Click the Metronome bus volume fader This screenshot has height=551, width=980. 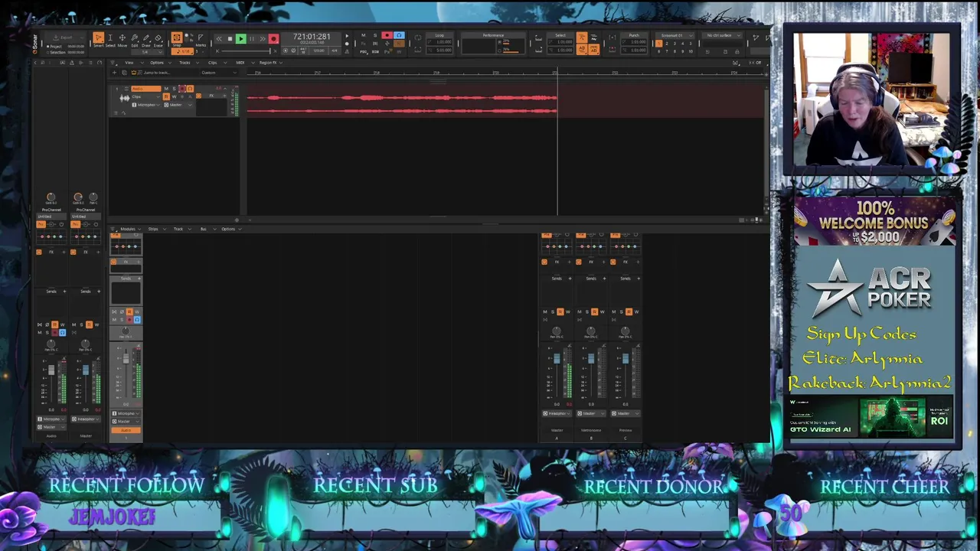coord(591,358)
